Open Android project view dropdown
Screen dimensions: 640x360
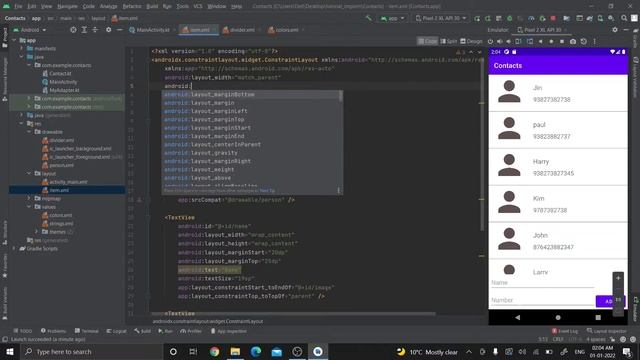(x=30, y=30)
